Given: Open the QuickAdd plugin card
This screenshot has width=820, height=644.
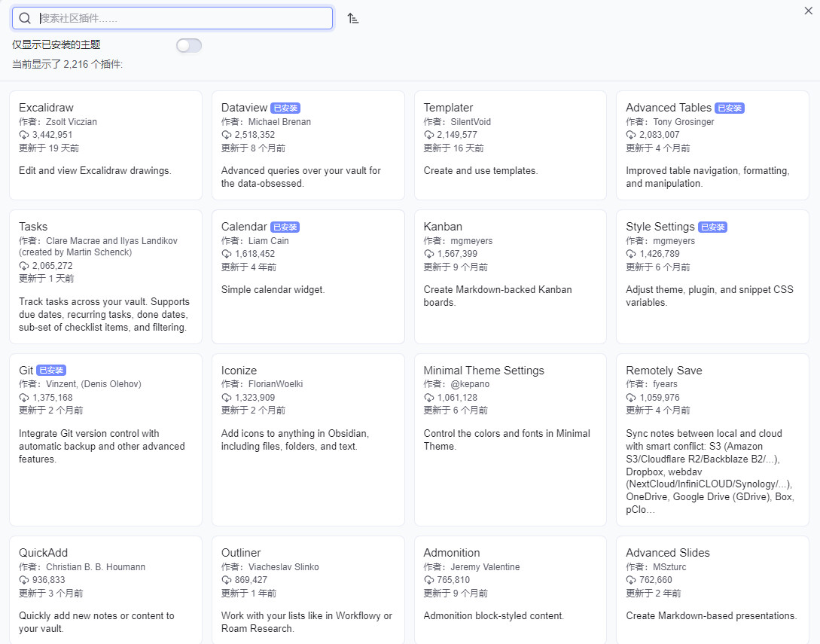Looking at the screenshot, I should click(105, 589).
